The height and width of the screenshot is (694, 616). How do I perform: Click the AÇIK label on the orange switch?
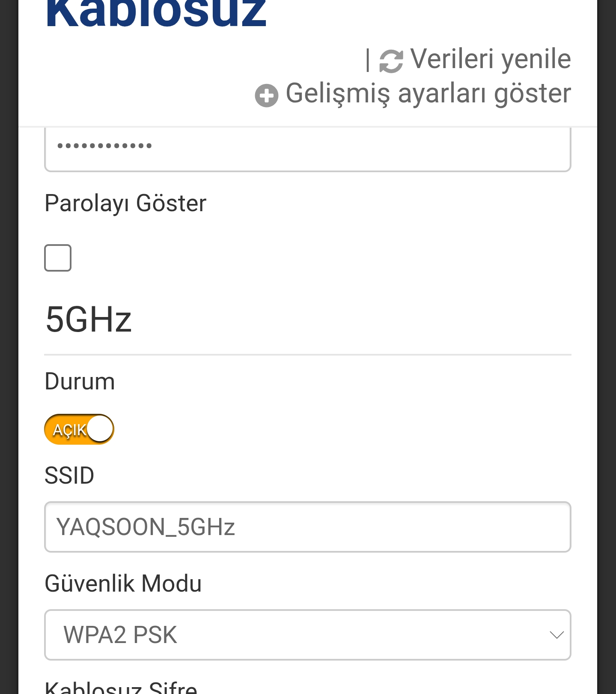(x=68, y=430)
